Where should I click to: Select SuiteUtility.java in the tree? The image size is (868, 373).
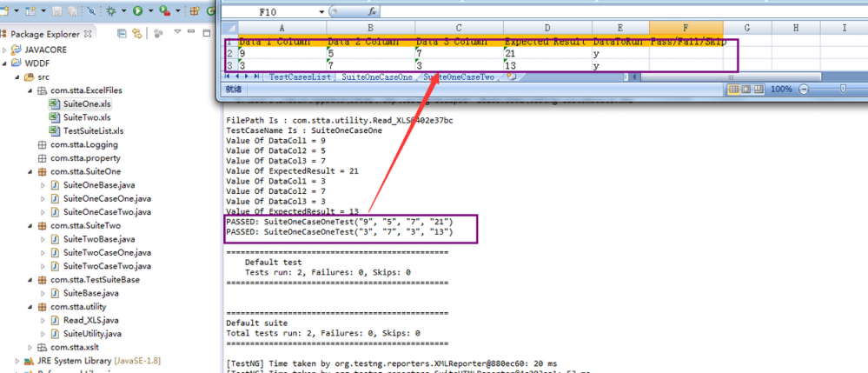click(x=92, y=334)
